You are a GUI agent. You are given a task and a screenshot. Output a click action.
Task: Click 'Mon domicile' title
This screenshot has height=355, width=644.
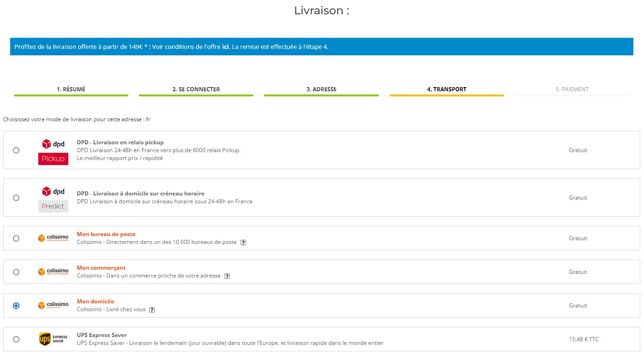[x=96, y=302]
